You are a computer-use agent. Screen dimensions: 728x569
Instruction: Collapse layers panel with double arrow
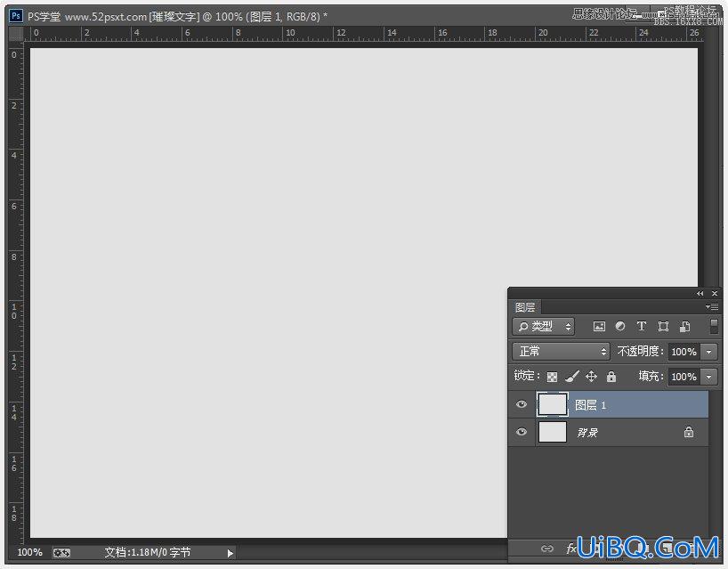coord(700,294)
